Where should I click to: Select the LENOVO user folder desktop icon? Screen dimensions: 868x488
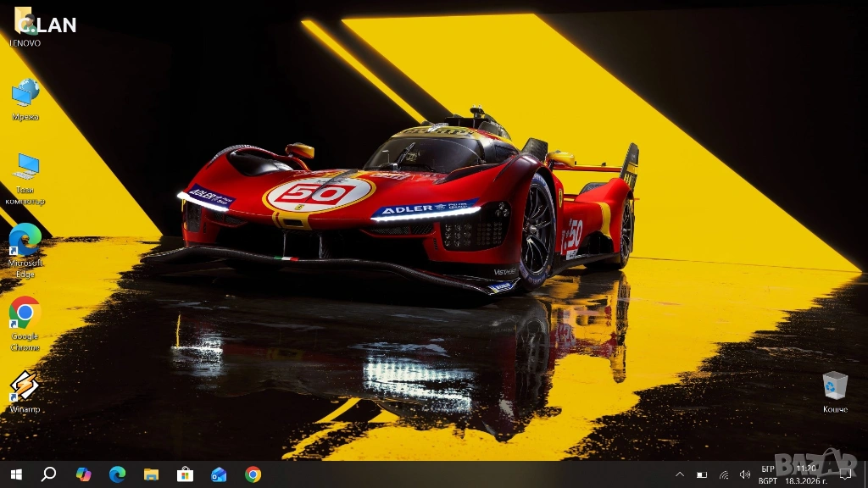[x=25, y=24]
